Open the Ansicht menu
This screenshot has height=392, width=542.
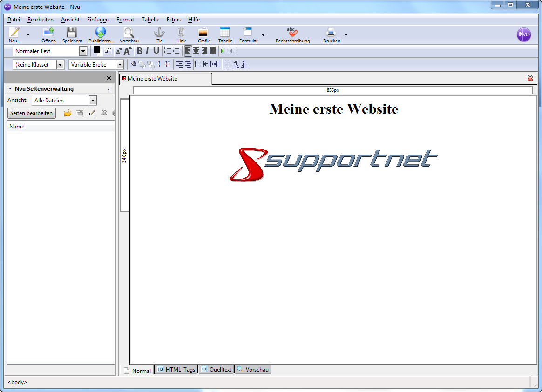pyautogui.click(x=70, y=20)
